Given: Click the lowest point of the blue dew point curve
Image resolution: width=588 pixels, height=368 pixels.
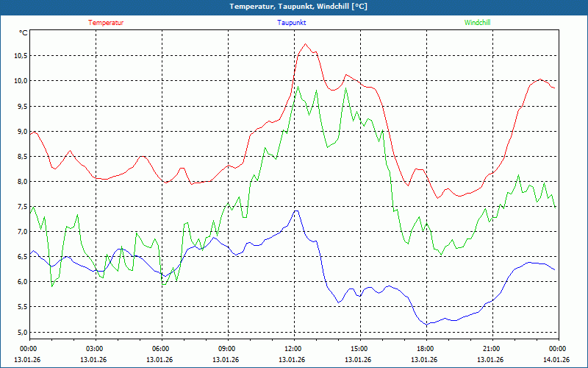Looking at the screenshot, I should click(x=427, y=325).
